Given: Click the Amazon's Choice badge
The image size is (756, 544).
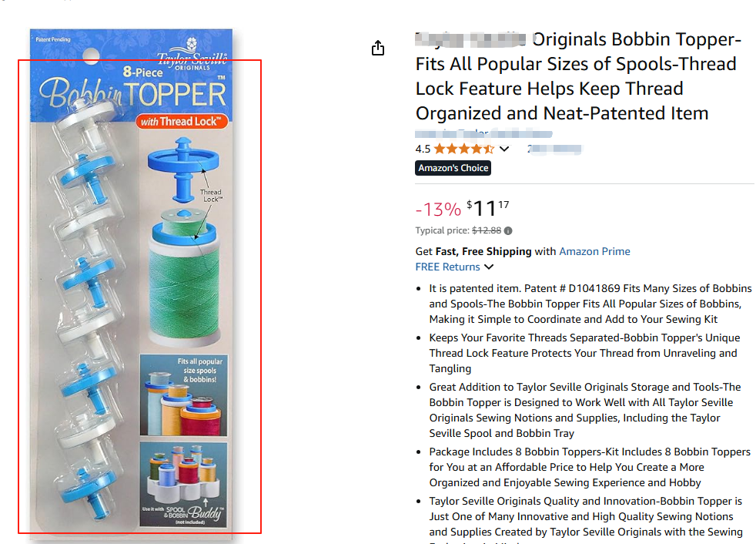Looking at the screenshot, I should 453,168.
